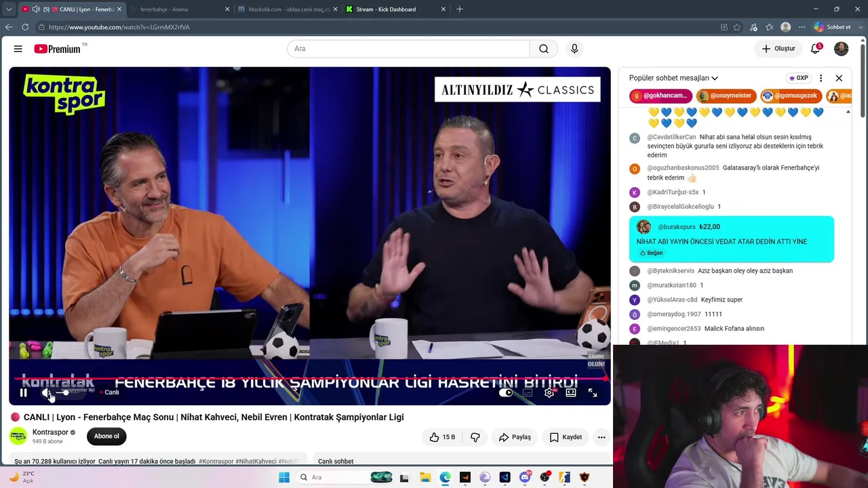Close the CANLI Lyon - Fenerbahçe tab
Image resolution: width=868 pixels, height=488 pixels.
click(119, 9)
